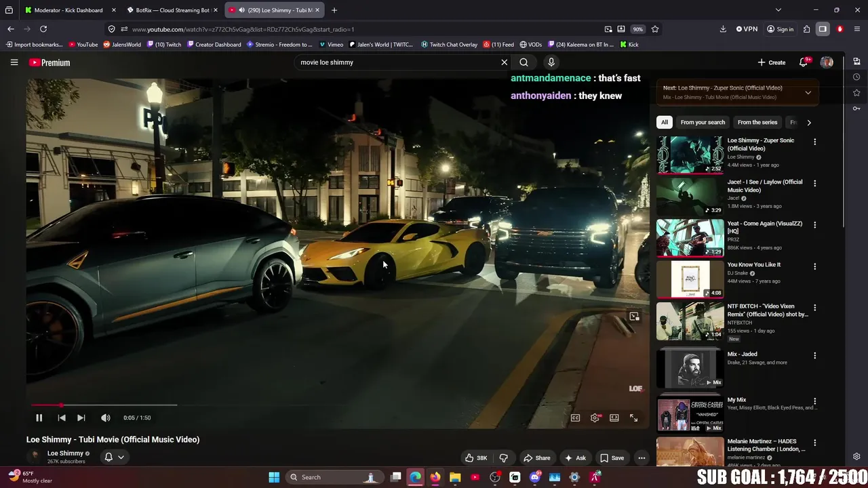Open the more actions menu under the video
Viewport: 868px width, 488px height.
pyautogui.click(x=642, y=457)
